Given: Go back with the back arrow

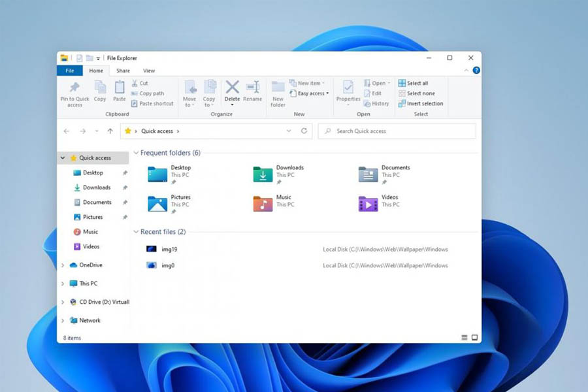Looking at the screenshot, I should [x=67, y=131].
